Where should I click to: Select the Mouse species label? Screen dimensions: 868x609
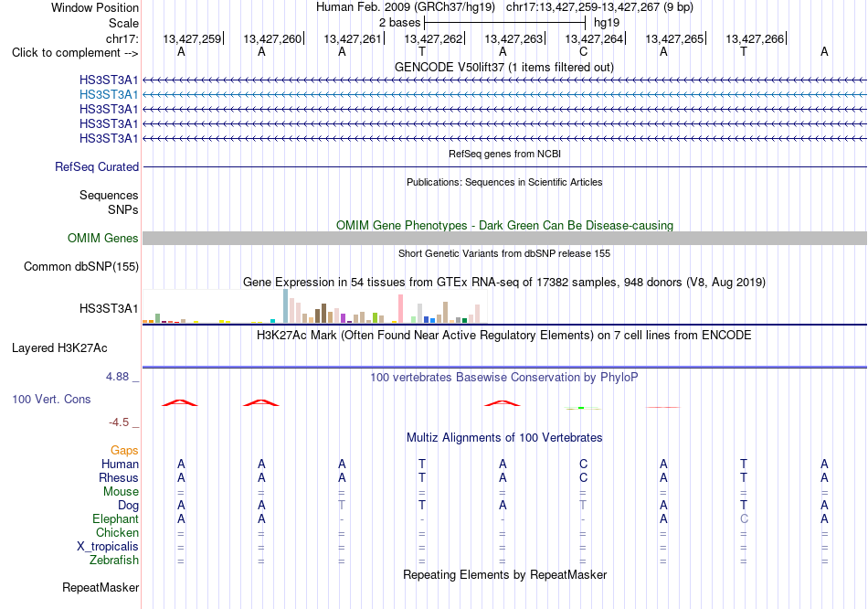coord(121,492)
